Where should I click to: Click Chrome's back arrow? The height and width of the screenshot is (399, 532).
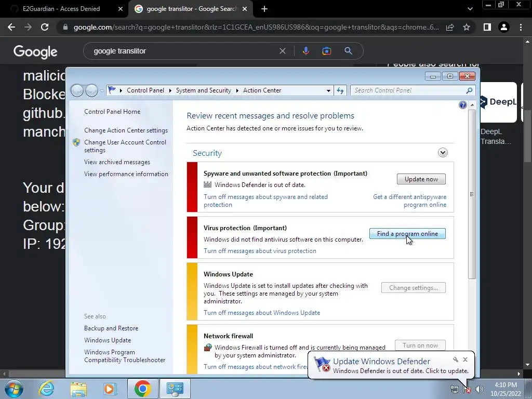[x=11, y=27]
